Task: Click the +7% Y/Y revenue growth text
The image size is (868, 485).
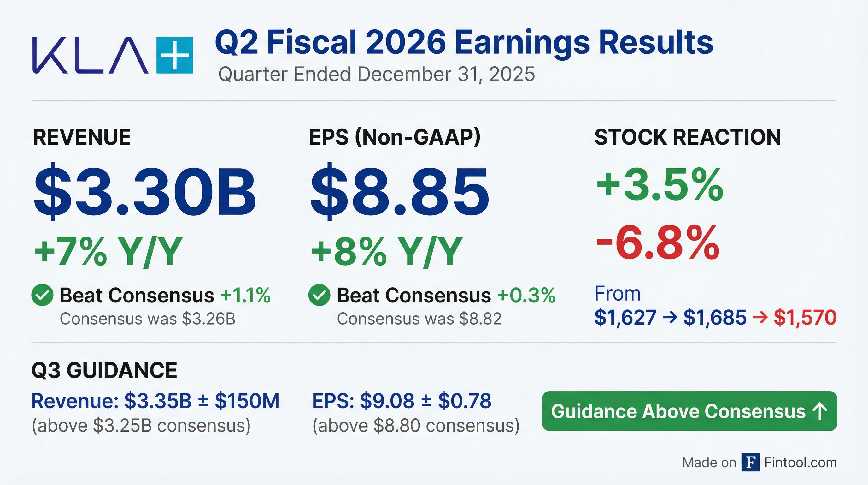Action: click(x=108, y=252)
